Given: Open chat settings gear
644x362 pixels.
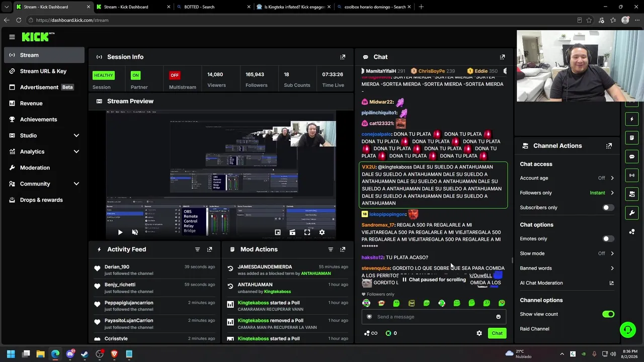Looking at the screenshot, I should coord(479,333).
